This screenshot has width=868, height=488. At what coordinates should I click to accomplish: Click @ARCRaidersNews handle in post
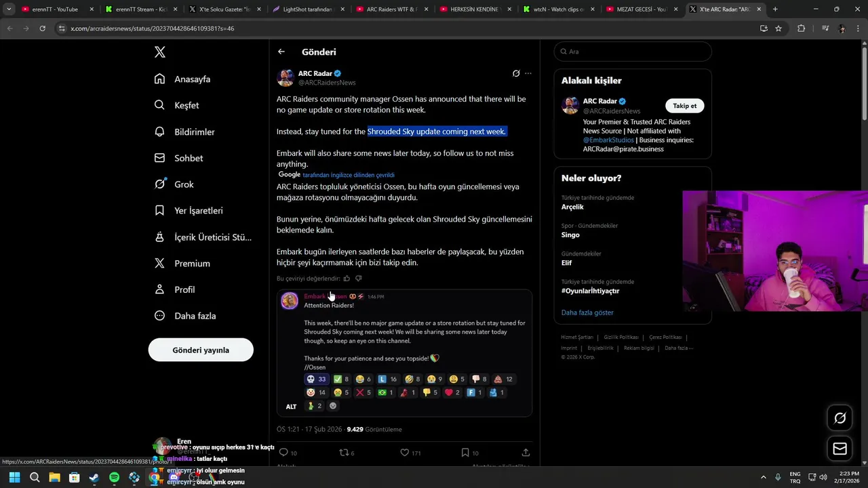[x=327, y=83]
